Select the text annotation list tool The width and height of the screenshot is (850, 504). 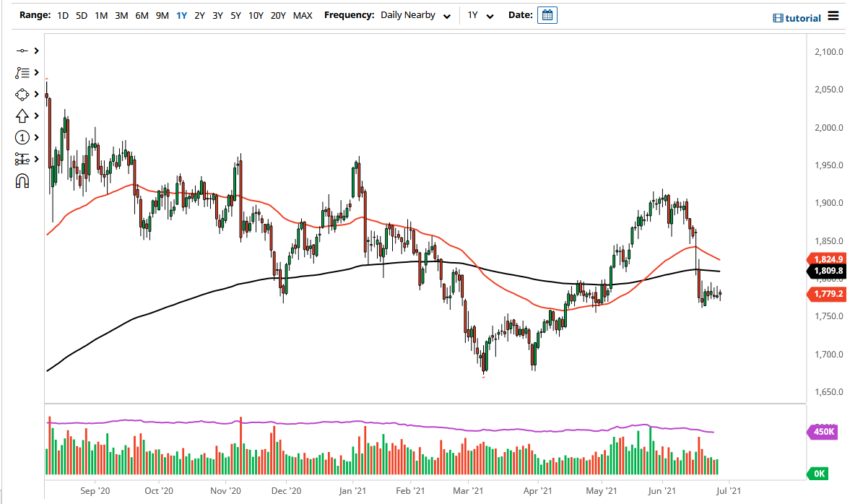pos(22,72)
